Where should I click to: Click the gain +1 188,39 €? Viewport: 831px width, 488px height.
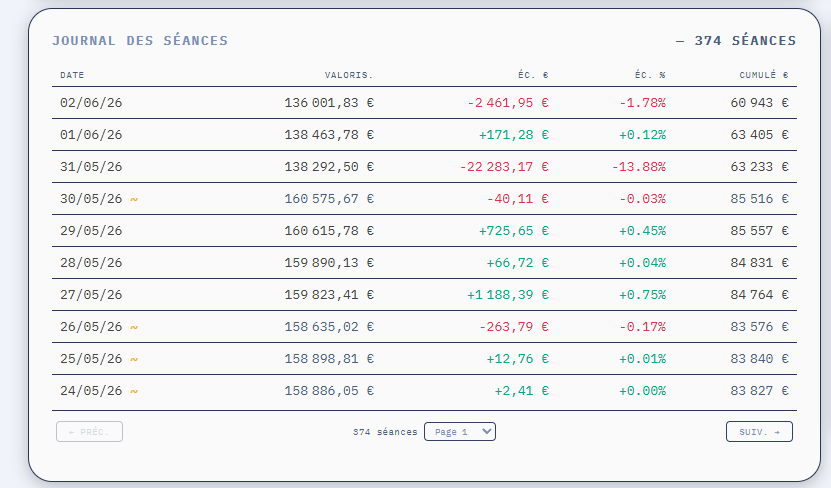[x=508, y=295]
